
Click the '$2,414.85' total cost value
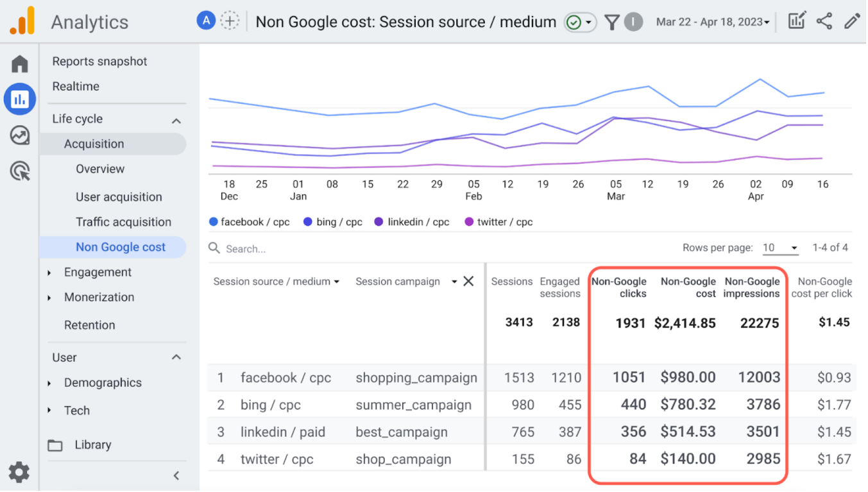(x=685, y=323)
